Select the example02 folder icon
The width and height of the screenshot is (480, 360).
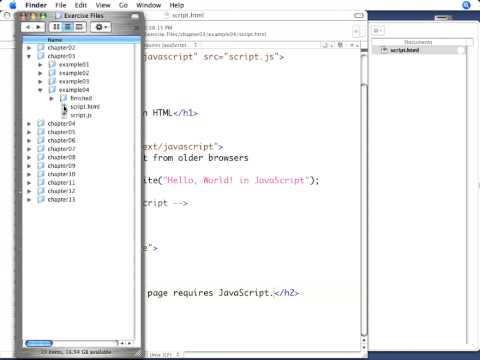(x=52, y=73)
